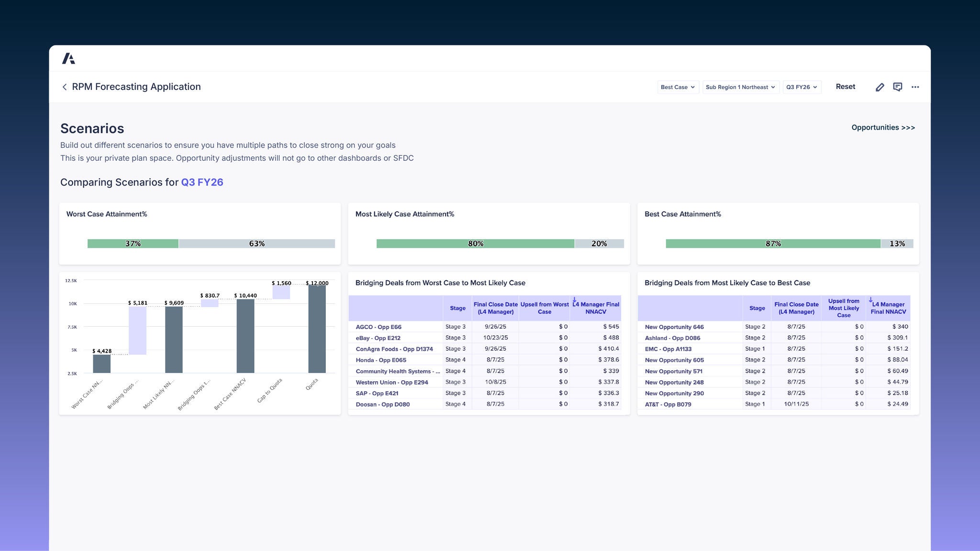Click the 37% green Worst Case attainment bar
Image resolution: width=980 pixels, height=551 pixels.
pyautogui.click(x=133, y=244)
